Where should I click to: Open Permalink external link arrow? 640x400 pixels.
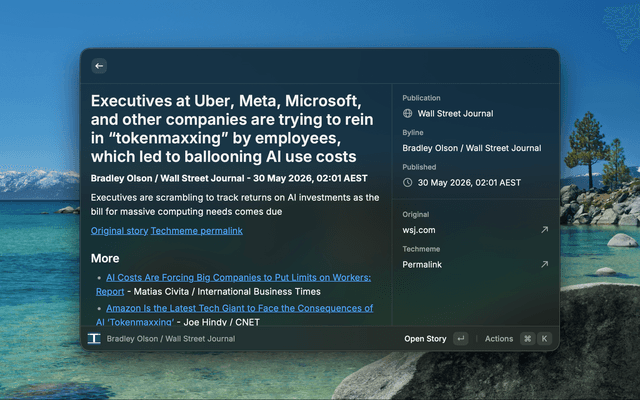[544, 264]
